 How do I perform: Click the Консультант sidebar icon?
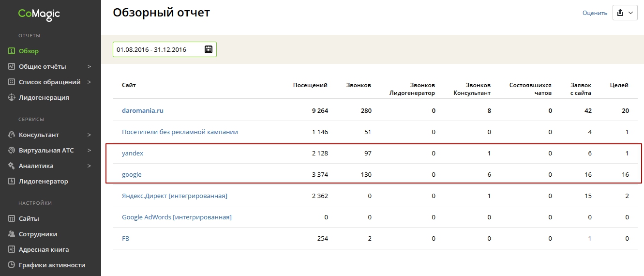(12, 135)
